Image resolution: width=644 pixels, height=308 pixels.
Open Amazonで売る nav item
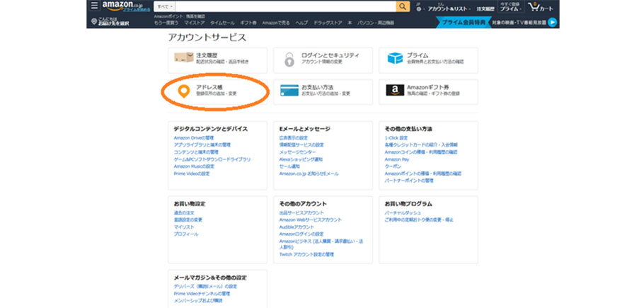[275, 23]
